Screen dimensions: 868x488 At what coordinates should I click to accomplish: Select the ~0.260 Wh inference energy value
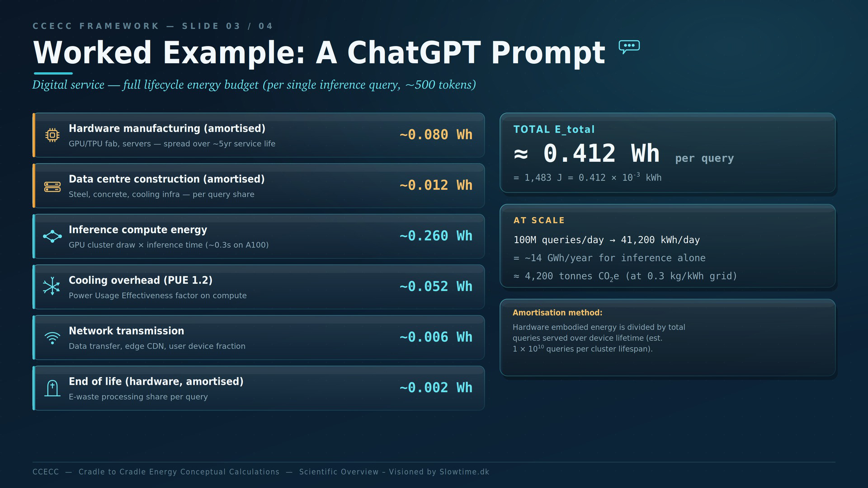(436, 236)
